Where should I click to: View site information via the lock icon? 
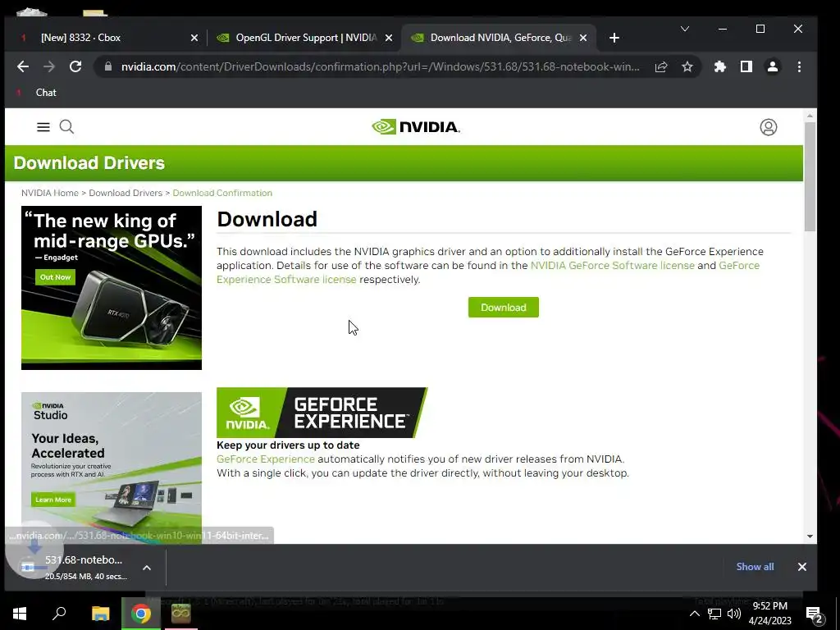point(108,66)
